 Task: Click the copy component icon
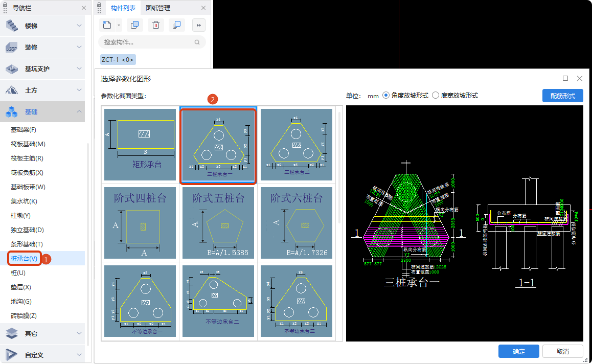[135, 25]
